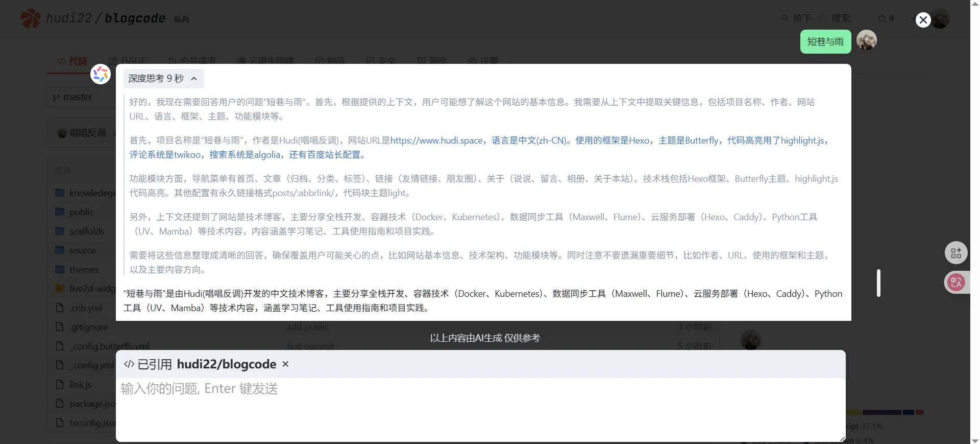Select the 短巷与雨 question bubble
This screenshot has height=444, width=980.
coord(825,42)
